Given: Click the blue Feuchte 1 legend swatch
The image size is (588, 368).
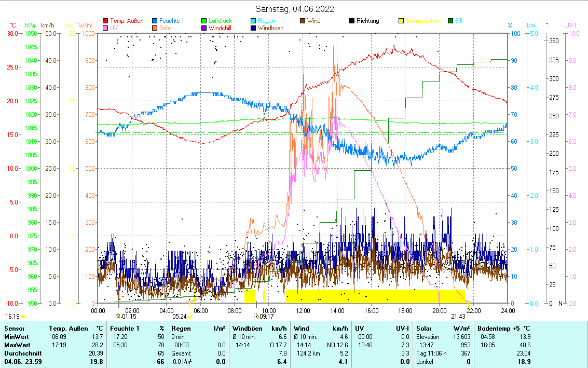Looking at the screenshot, I should (155, 21).
